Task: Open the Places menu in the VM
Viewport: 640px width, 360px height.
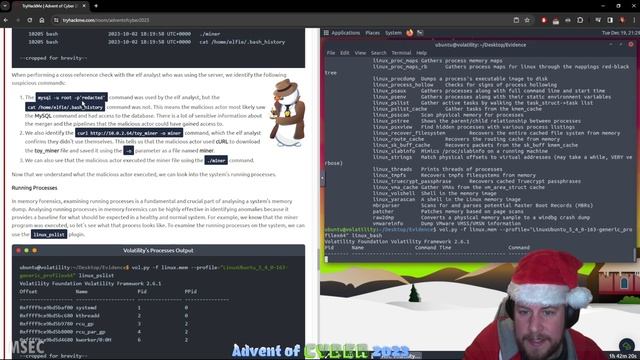Action: pyautogui.click(x=372, y=33)
